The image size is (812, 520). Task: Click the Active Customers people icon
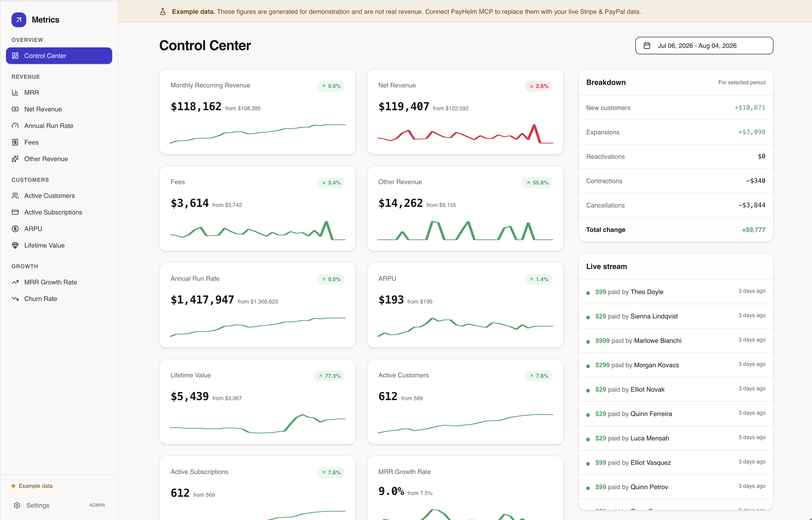point(15,196)
